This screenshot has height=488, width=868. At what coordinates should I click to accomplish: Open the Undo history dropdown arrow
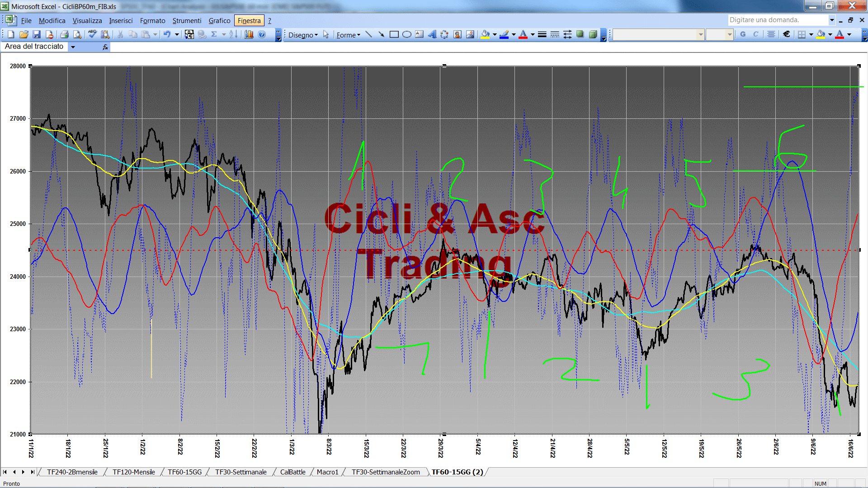[177, 34]
